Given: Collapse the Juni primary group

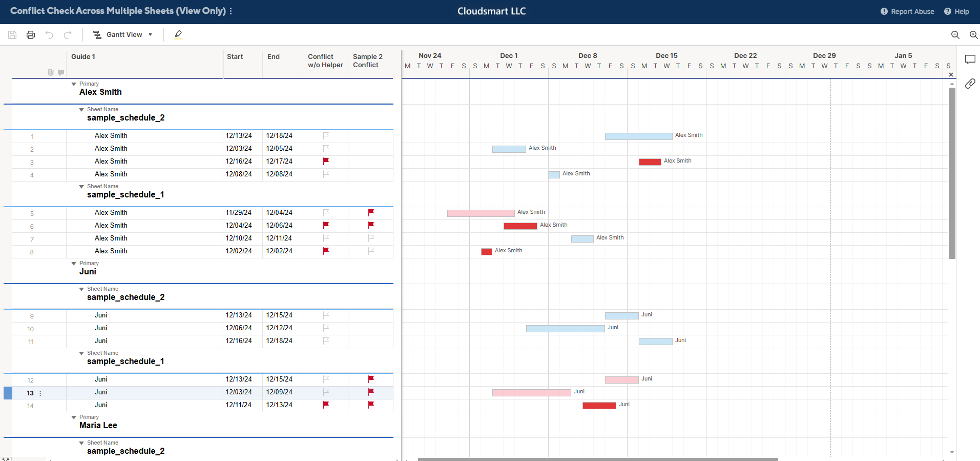Looking at the screenshot, I should tap(74, 264).
